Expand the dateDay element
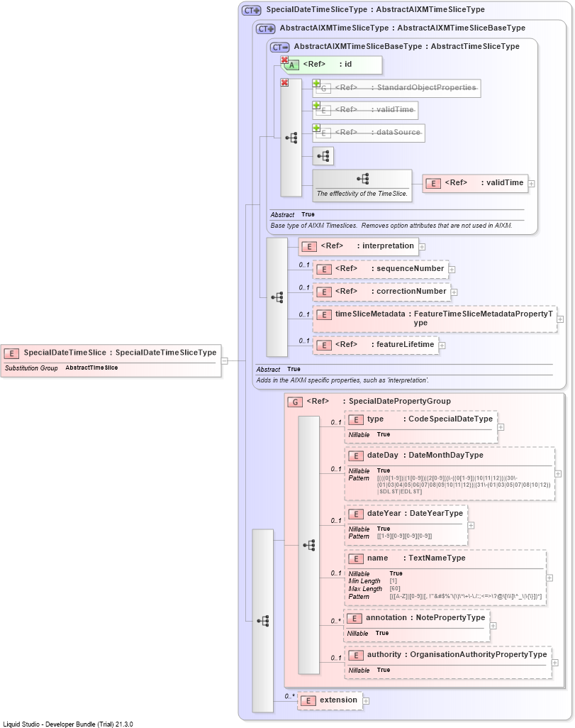Screen dimensions: 575x728 point(558,474)
